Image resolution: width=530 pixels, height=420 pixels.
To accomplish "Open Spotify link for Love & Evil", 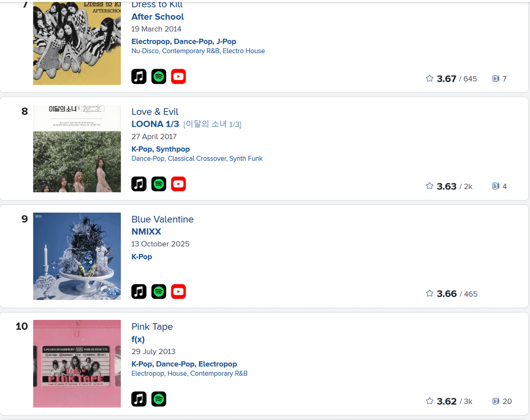I will coord(159,184).
